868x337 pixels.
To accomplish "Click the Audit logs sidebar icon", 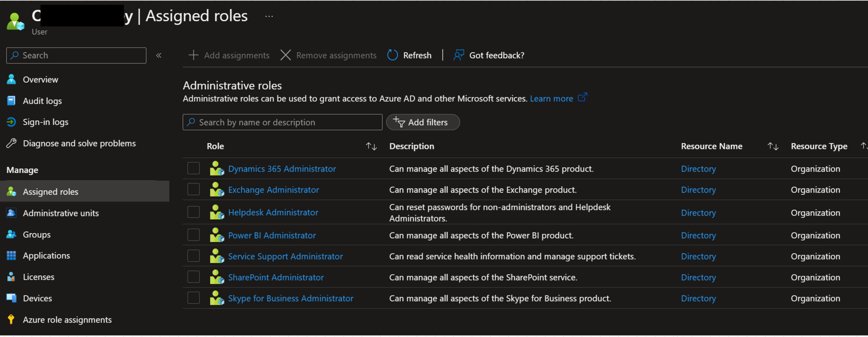I will (x=11, y=101).
